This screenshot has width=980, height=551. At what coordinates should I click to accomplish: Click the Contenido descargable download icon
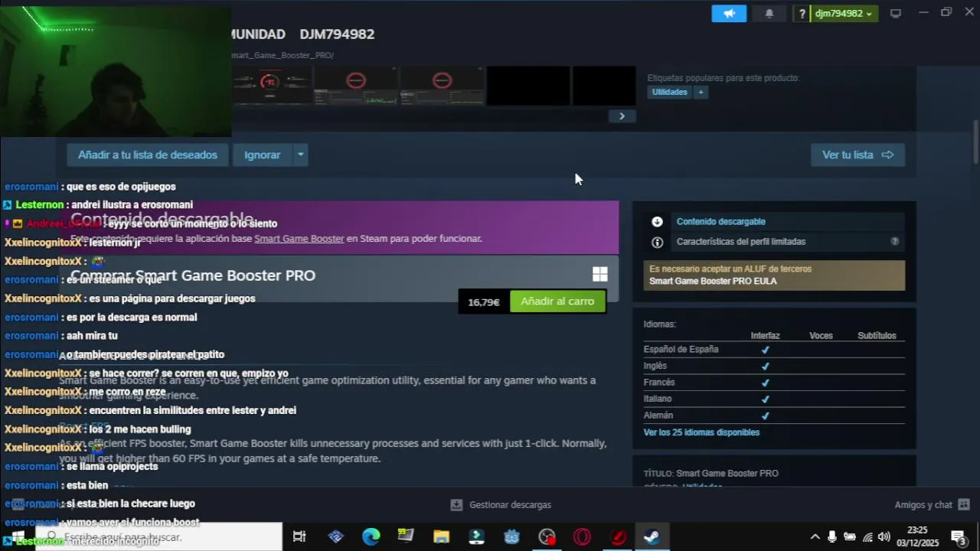(657, 222)
